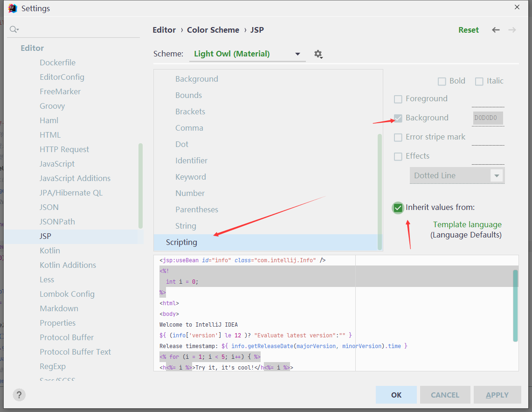Select JSON in the settings tree
The height and width of the screenshot is (412, 532).
pyautogui.click(x=49, y=207)
